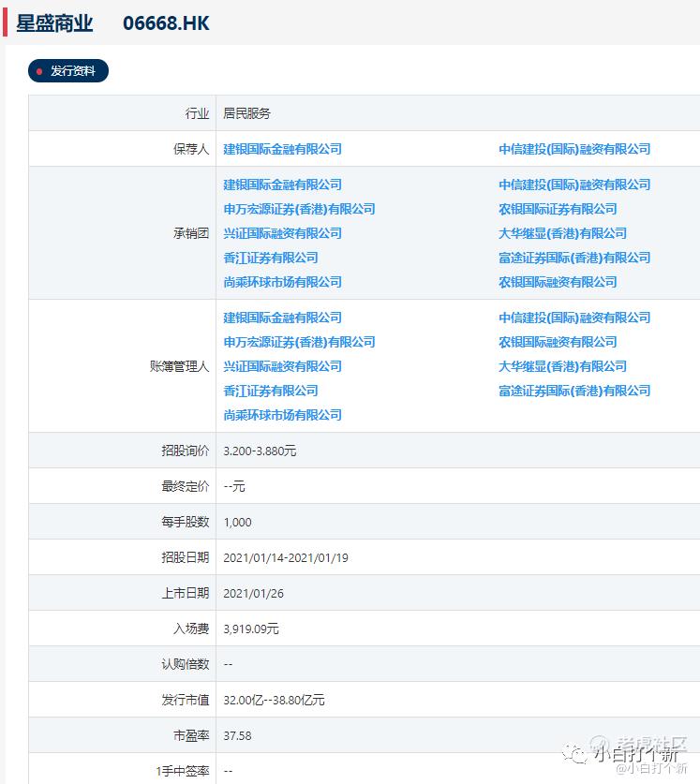The height and width of the screenshot is (784, 700).
Task: Open 兴证国际融资有限公司 in the 承销团 list
Action: coord(282,233)
